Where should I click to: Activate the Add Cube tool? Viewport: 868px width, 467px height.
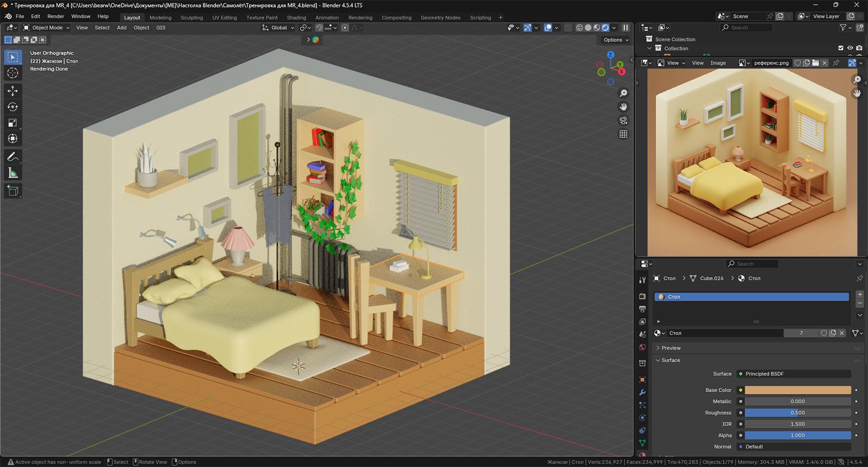(x=12, y=191)
